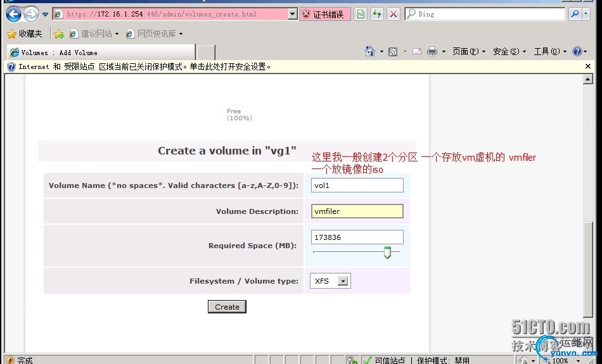The height and width of the screenshot is (364, 602).
Task: Click the Create a volume in vg1 heading
Action: coord(227,151)
